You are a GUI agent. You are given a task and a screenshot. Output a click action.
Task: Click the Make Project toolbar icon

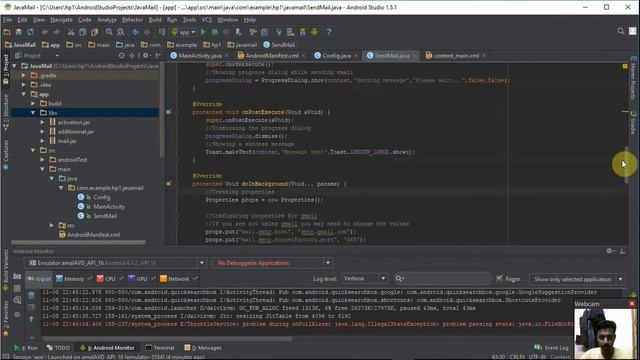click(x=162, y=32)
